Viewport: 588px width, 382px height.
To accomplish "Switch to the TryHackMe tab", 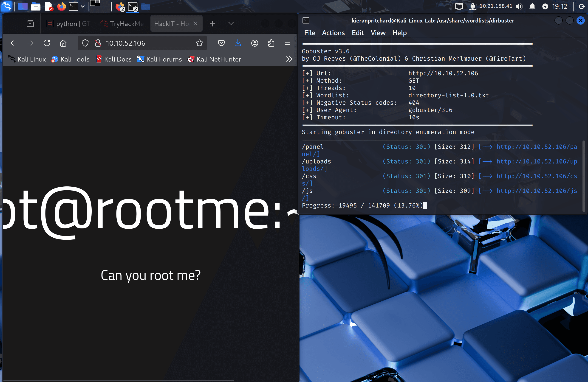I will click(x=122, y=24).
